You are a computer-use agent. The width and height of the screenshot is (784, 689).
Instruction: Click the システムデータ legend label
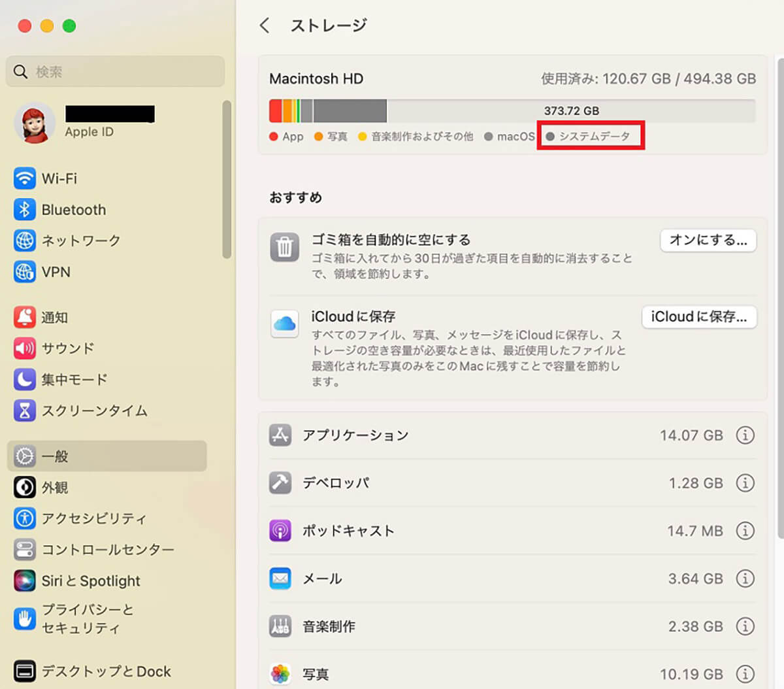595,137
